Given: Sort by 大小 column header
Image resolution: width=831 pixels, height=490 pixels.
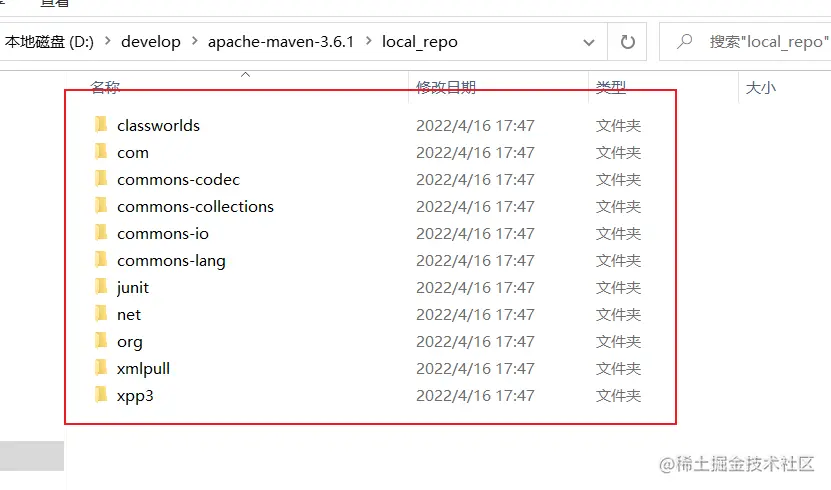Looking at the screenshot, I should (x=761, y=87).
